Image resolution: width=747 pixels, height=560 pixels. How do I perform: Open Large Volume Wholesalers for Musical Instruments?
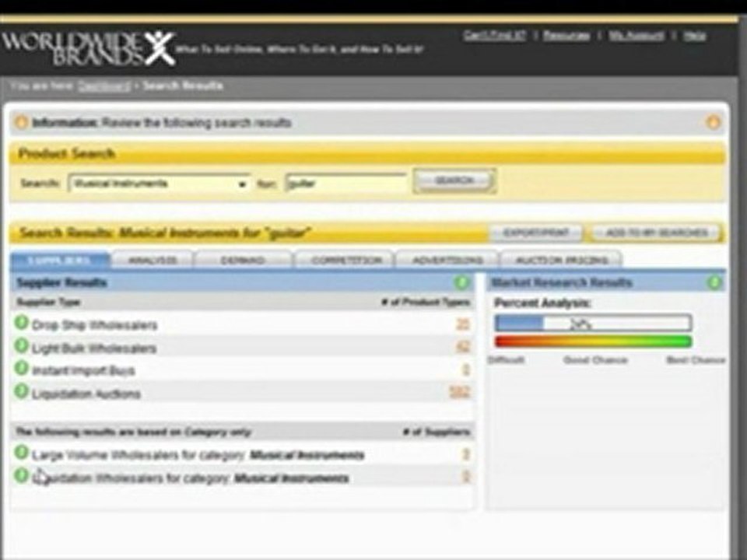click(x=198, y=455)
